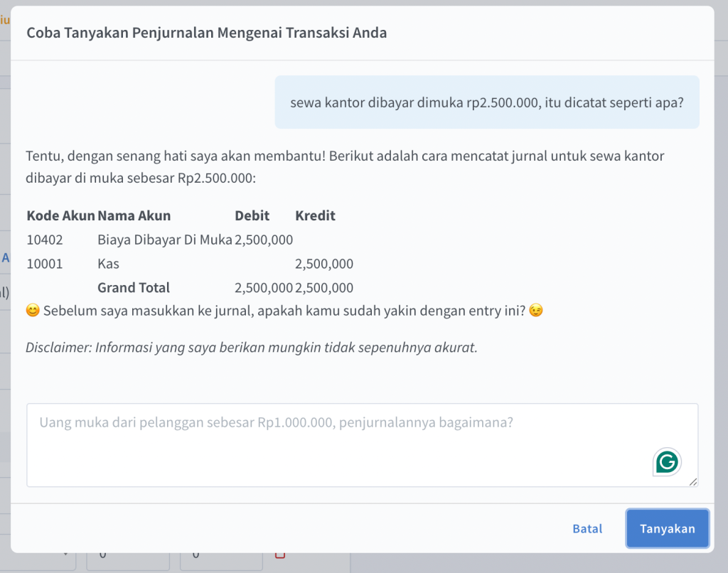728x573 pixels.
Task: Click the red icon partly hidden below the dialog
Action: 279,555
